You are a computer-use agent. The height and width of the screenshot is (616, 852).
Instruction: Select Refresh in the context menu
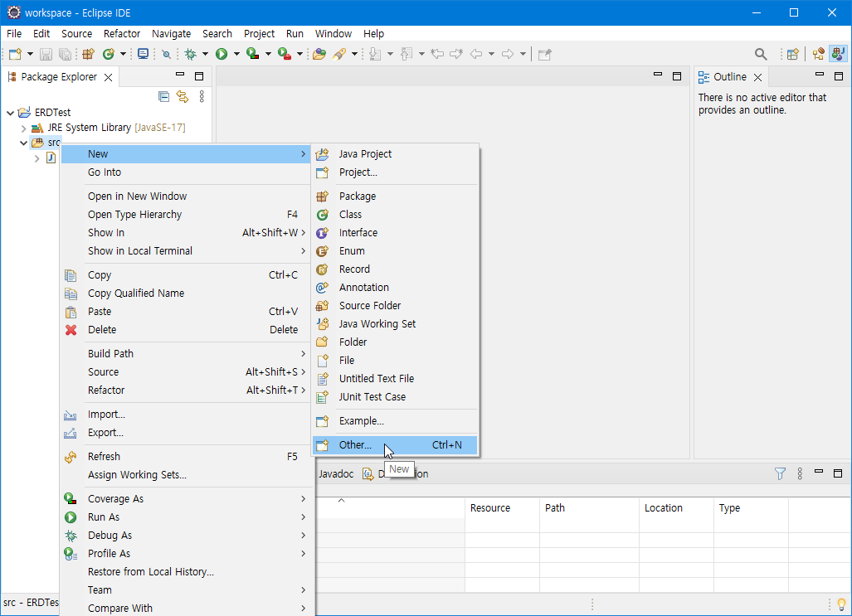click(x=185, y=456)
